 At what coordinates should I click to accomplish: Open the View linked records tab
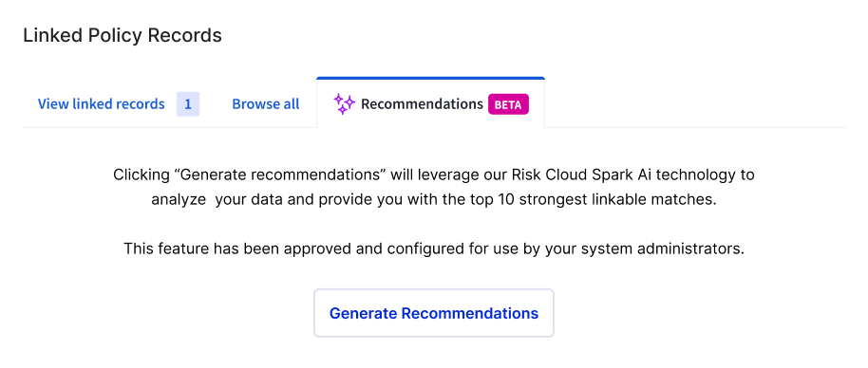click(102, 104)
